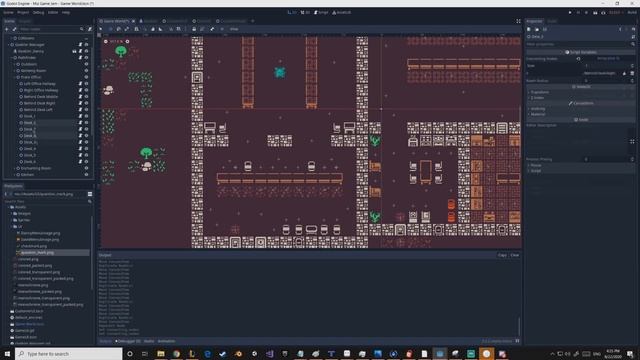
Task: Expand the Enchanting Room node
Action: (14, 168)
